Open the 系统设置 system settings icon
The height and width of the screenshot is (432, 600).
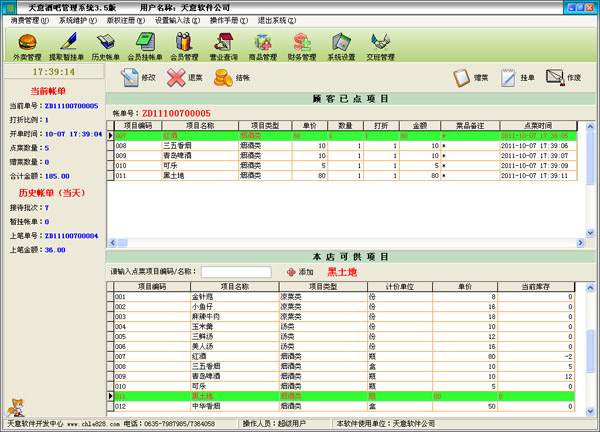point(340,45)
